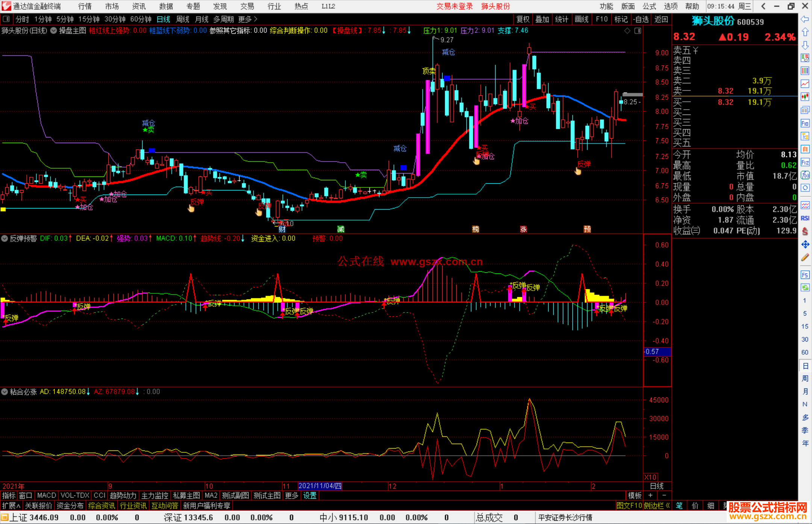Click the 画线 drawing button

(582, 19)
